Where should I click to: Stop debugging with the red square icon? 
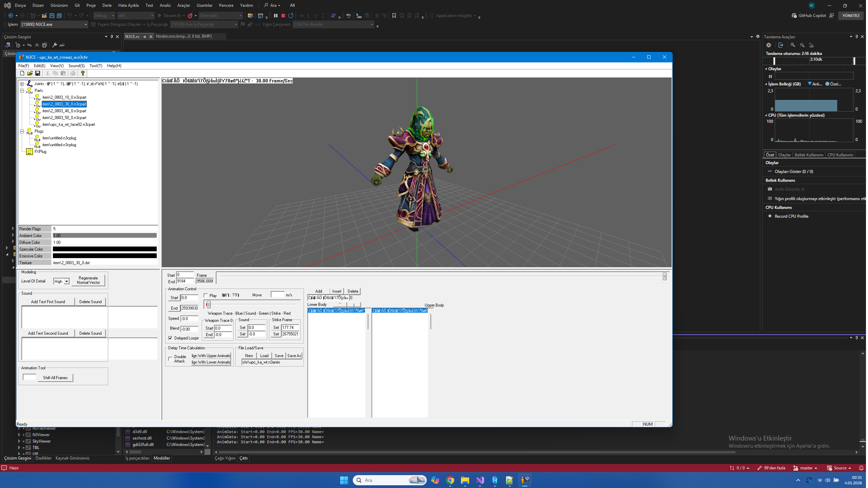(x=283, y=16)
